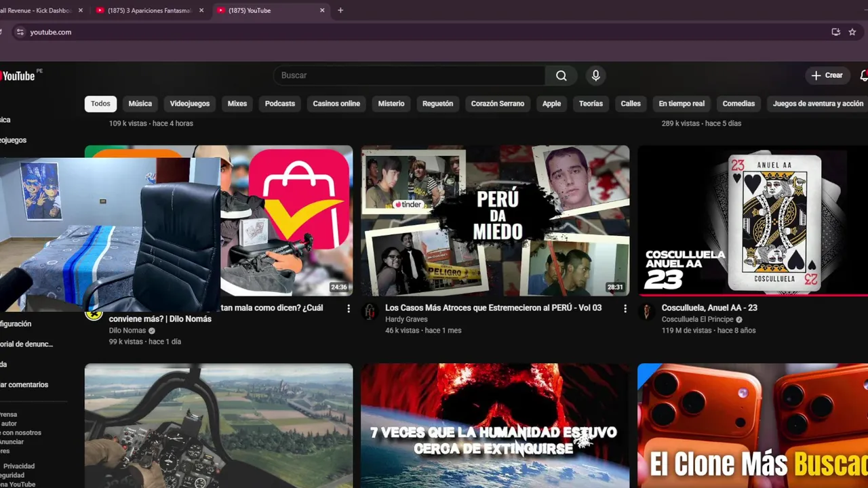This screenshot has width=868, height=488.
Task: Bookmark this page with star icon
Action: click(852, 32)
